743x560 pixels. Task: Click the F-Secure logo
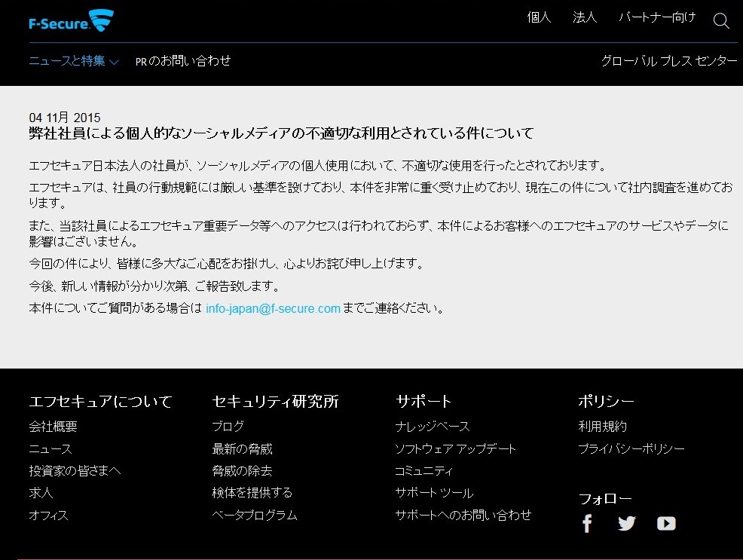[x=71, y=20]
